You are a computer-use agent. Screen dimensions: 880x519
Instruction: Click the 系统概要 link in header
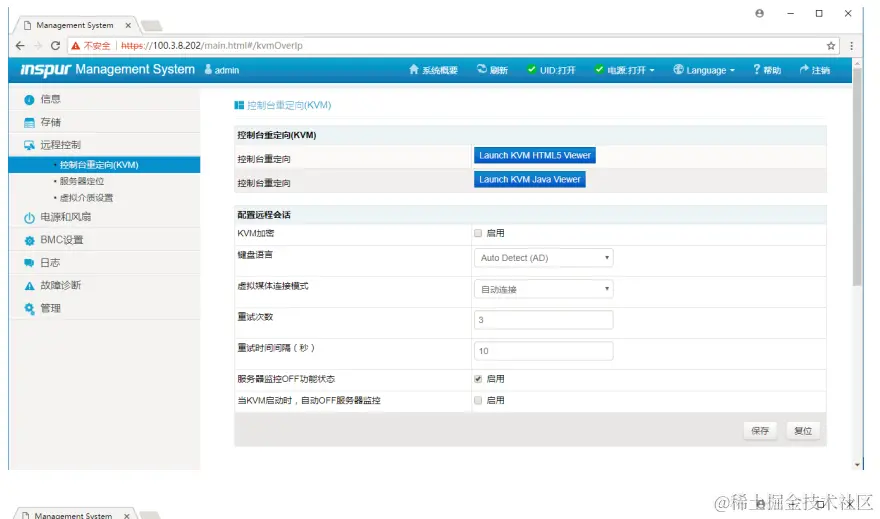[433, 70]
